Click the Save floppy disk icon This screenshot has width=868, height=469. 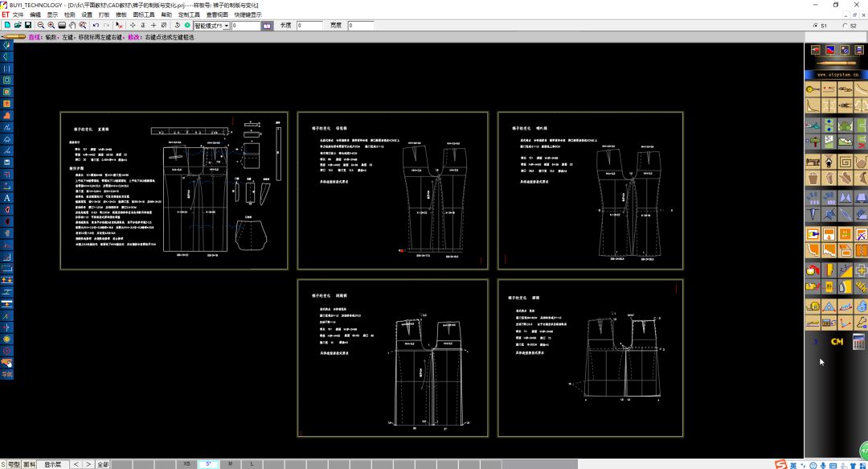27,26
